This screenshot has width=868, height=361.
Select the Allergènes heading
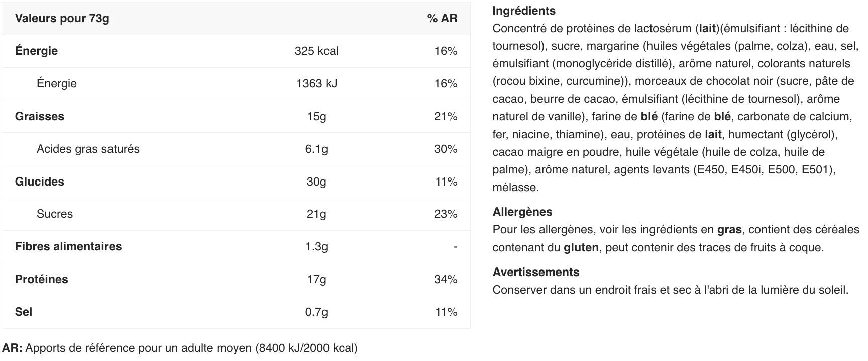click(x=522, y=212)
